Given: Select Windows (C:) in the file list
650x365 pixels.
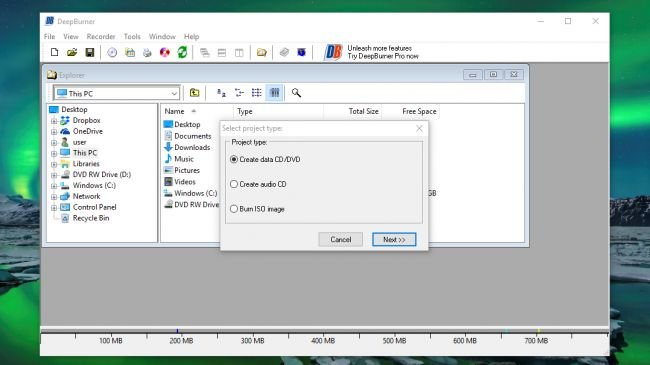Looking at the screenshot, I should point(195,193).
